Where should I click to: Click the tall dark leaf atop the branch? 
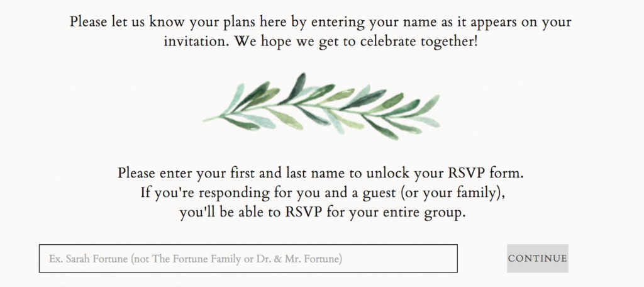[297, 86]
